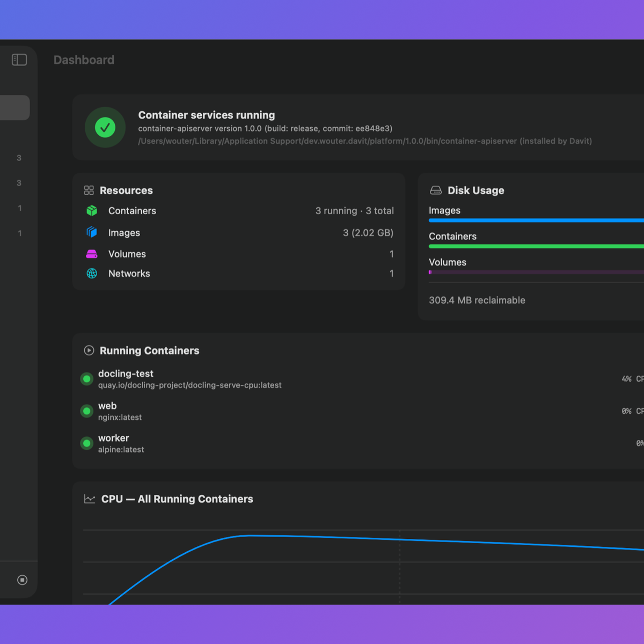This screenshot has width=644, height=644.
Task: Click the Containers disk usage bar
Action: pyautogui.click(x=536, y=246)
